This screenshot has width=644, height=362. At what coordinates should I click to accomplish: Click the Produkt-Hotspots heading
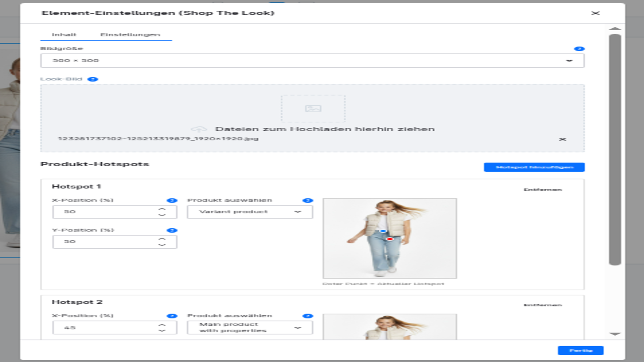pos(95,164)
